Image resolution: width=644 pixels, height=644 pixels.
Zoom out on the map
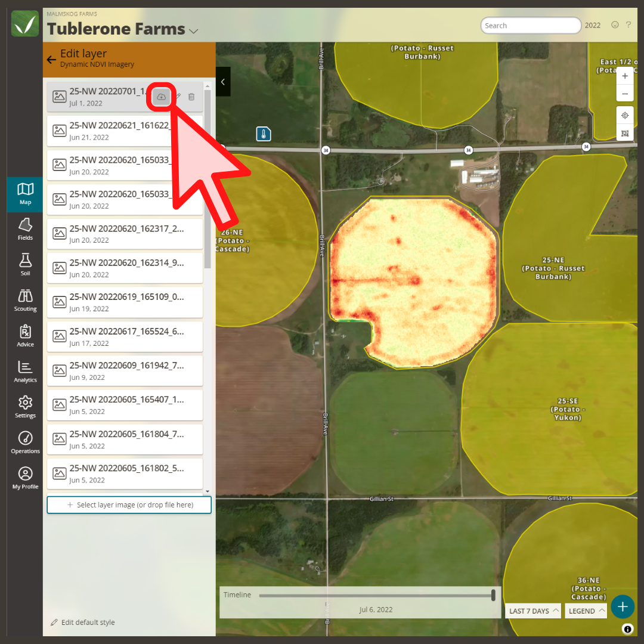(625, 94)
